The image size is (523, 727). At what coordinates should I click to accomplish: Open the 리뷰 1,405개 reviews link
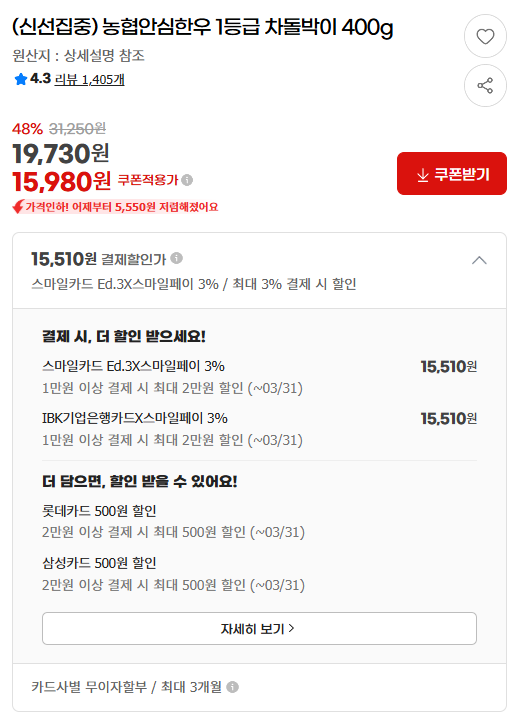pyautogui.click(x=89, y=80)
